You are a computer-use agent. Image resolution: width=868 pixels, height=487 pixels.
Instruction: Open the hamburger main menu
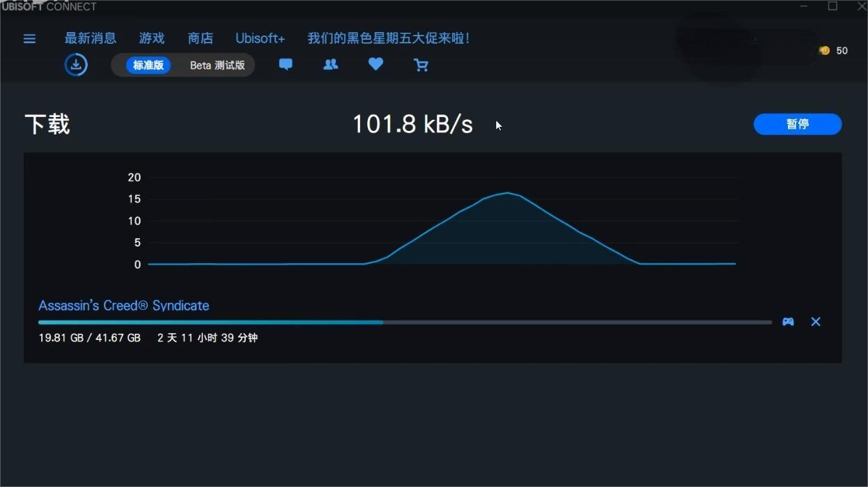(x=29, y=39)
